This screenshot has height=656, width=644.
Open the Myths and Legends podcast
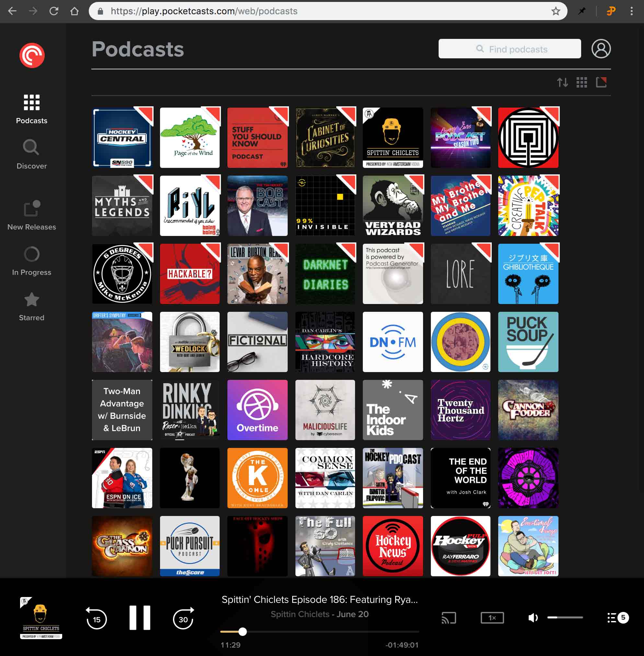pyautogui.click(x=122, y=206)
